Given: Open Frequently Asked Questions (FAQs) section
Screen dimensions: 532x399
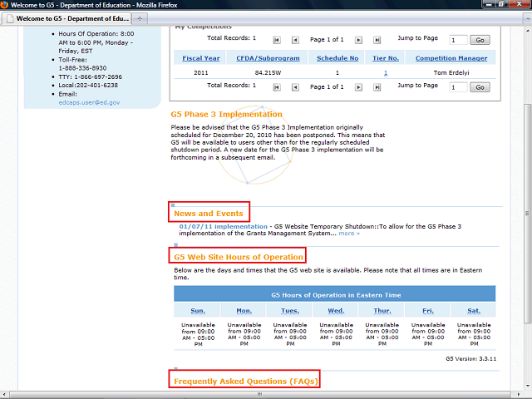Looking at the screenshot, I should (245, 381).
